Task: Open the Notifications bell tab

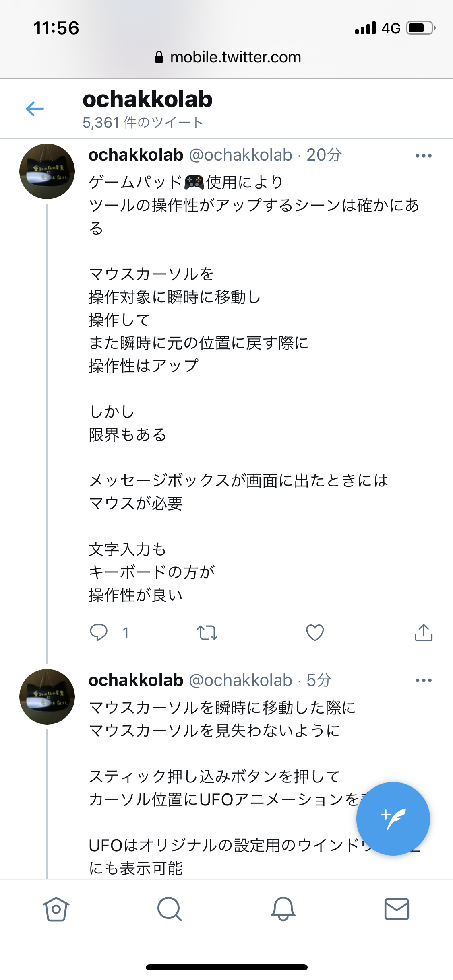Action: point(283,909)
